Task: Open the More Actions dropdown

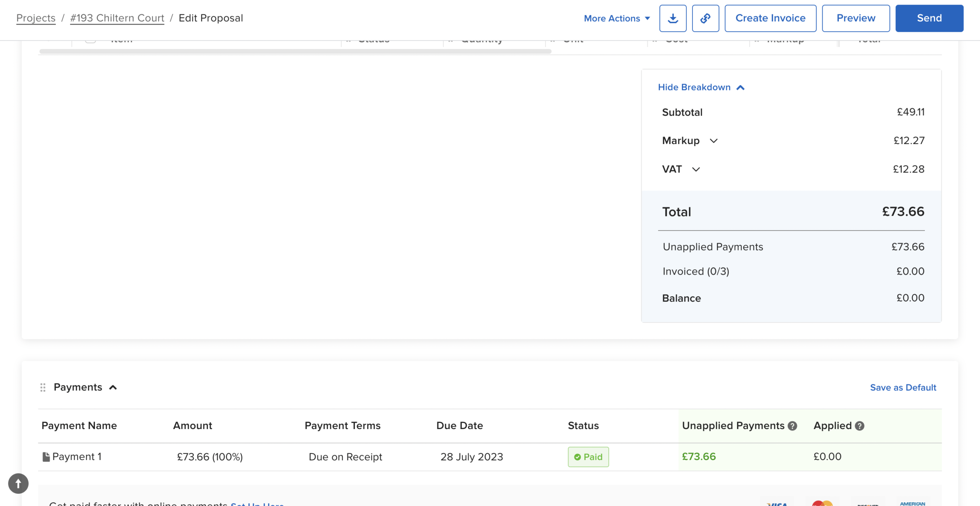Action: (x=617, y=18)
